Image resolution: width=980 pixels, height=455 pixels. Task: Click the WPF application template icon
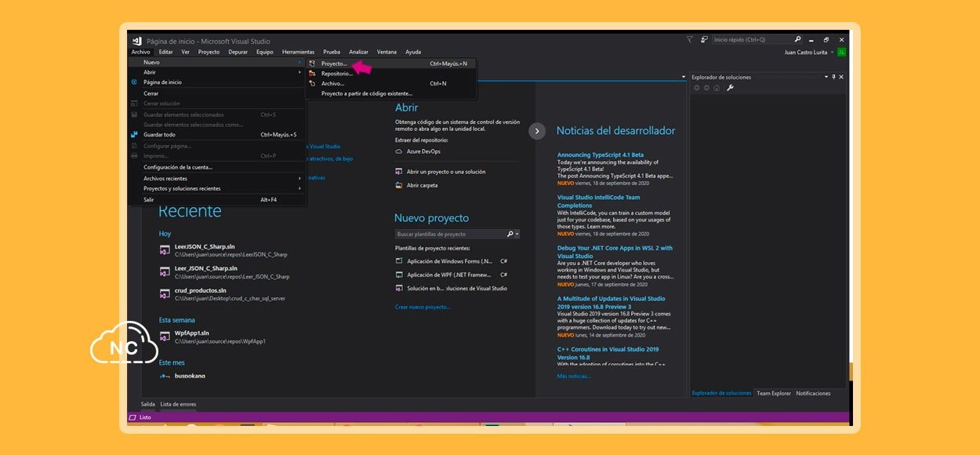(x=399, y=275)
